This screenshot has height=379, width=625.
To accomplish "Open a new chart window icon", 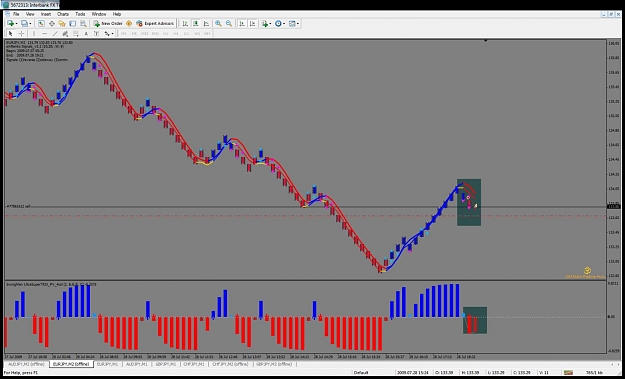I will (10, 24).
